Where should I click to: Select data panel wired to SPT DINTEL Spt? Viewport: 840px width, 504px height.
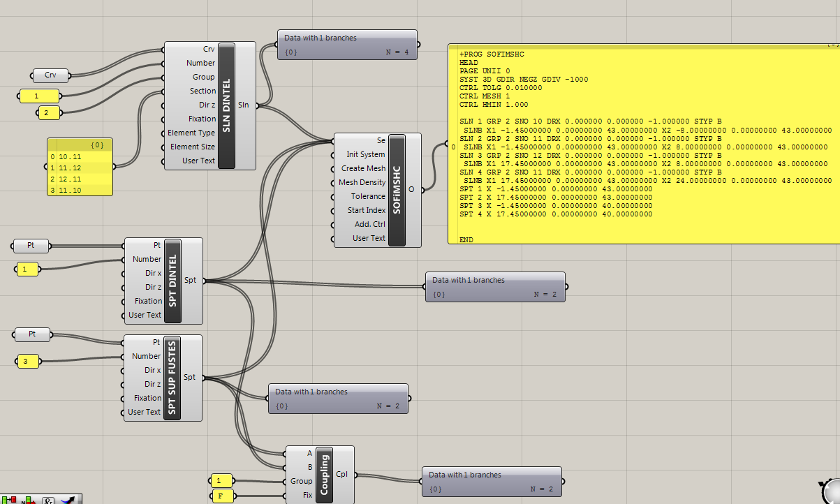[495, 287]
